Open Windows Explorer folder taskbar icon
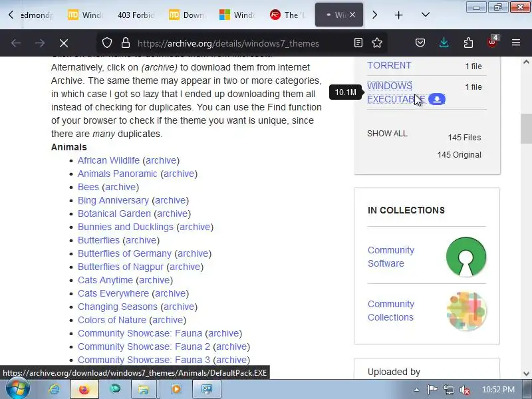The image size is (532, 399). point(143,389)
